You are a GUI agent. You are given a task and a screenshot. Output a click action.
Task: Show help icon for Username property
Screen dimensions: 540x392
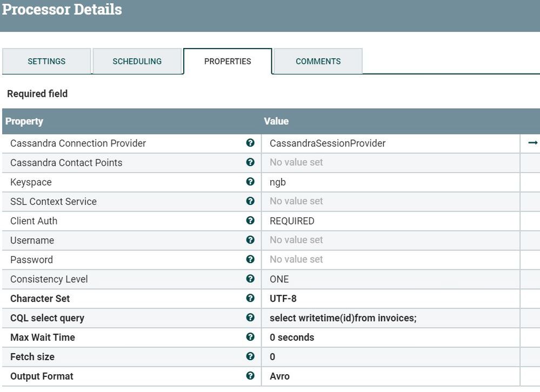(250, 240)
